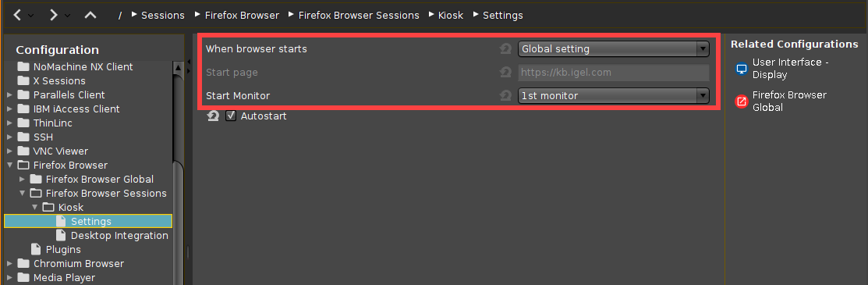Open back history dropdown arrow
The image size is (868, 285).
[x=31, y=16]
